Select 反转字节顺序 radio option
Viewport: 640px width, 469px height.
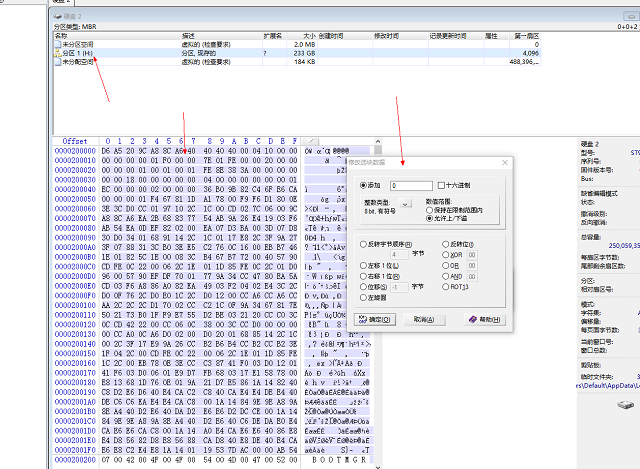[x=363, y=244]
